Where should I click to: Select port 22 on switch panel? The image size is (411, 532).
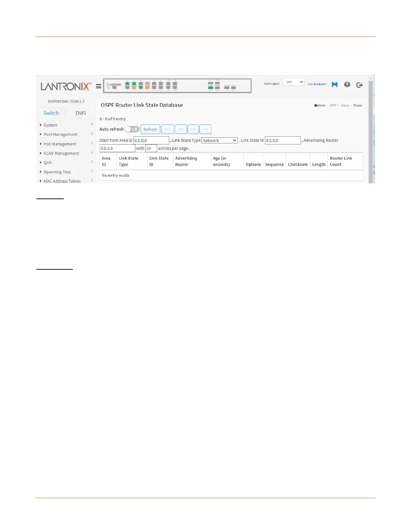pos(233,87)
